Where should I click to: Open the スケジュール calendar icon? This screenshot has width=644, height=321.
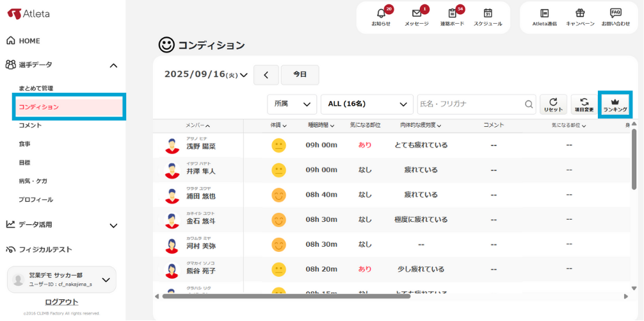[488, 17]
